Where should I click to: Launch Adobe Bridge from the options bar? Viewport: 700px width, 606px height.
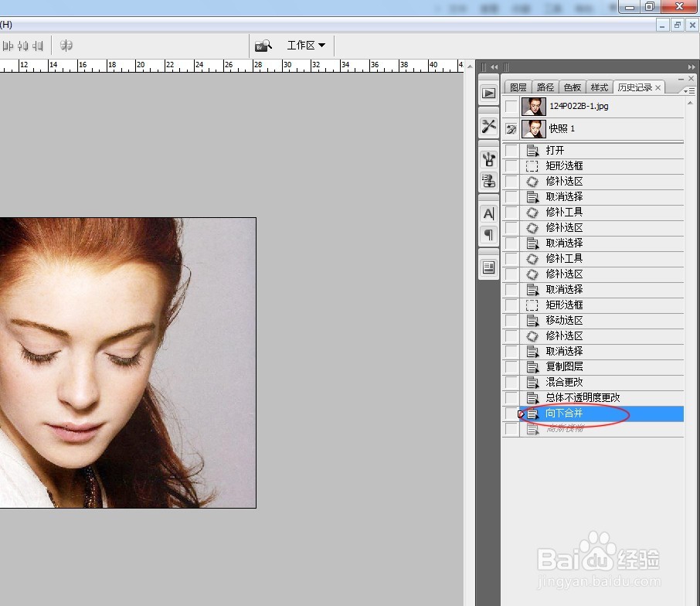[x=263, y=46]
